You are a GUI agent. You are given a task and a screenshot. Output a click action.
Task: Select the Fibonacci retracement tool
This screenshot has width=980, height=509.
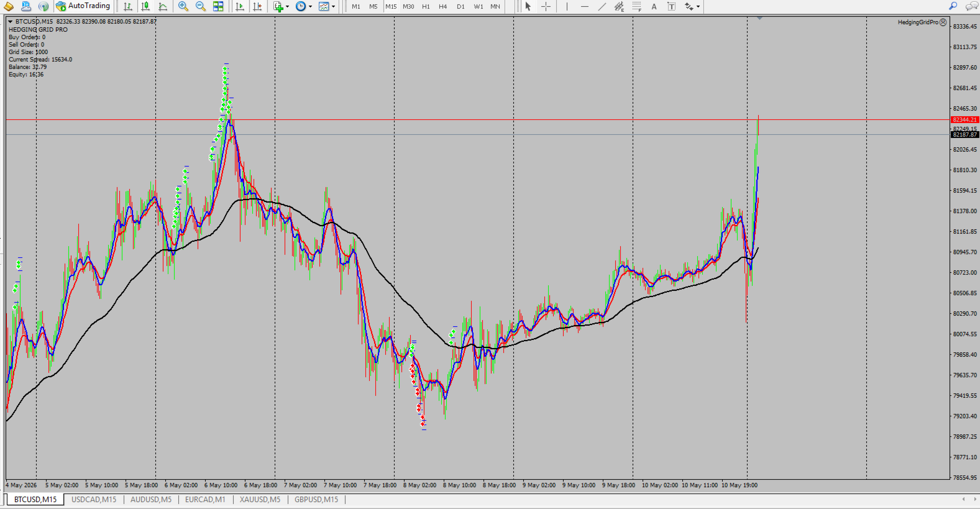click(x=636, y=6)
